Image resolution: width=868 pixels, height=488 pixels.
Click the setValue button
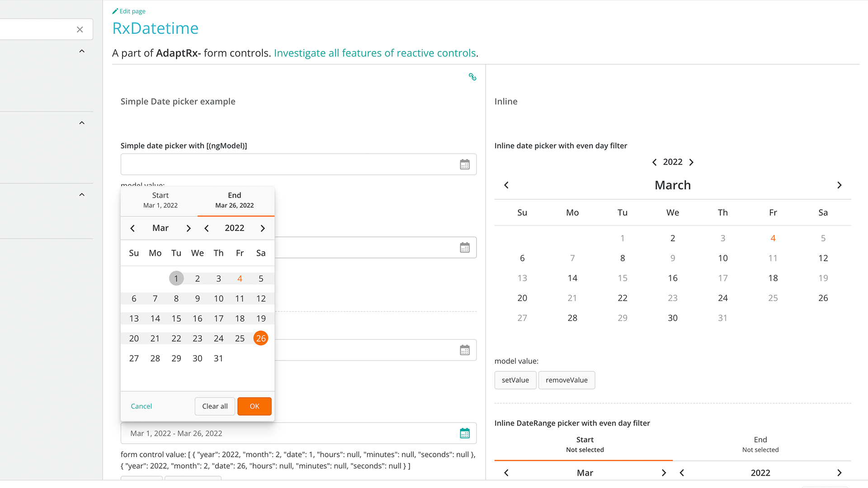pos(515,380)
